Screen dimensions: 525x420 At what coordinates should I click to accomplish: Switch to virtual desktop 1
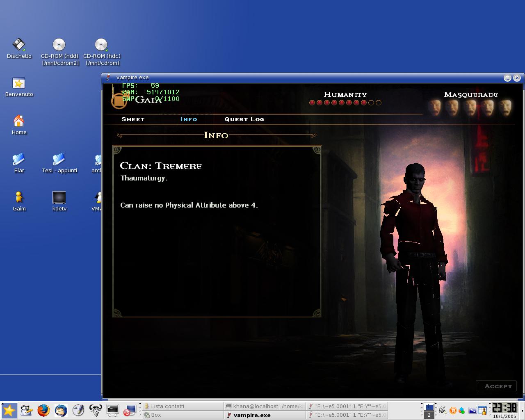point(429,406)
